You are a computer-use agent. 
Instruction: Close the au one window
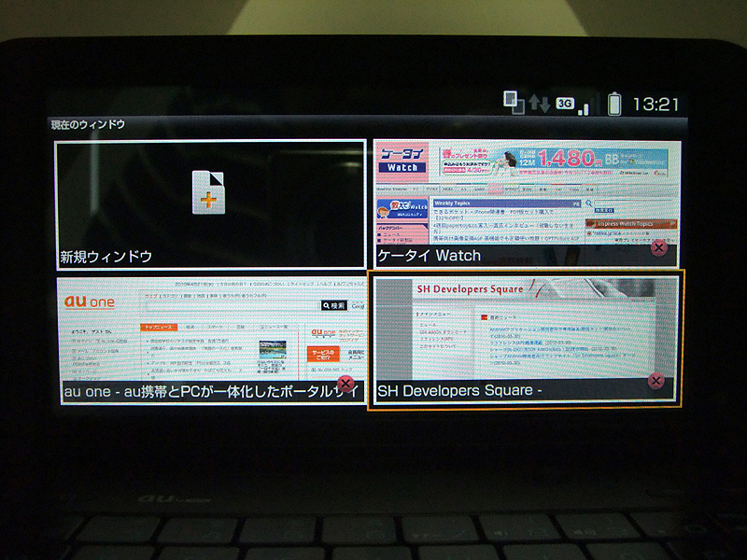point(345,384)
